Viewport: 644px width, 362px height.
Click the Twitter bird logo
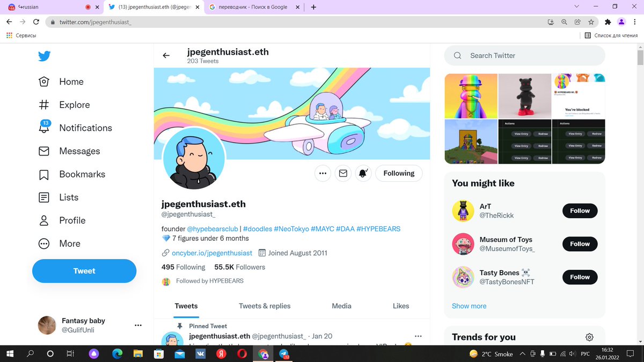[45, 56]
